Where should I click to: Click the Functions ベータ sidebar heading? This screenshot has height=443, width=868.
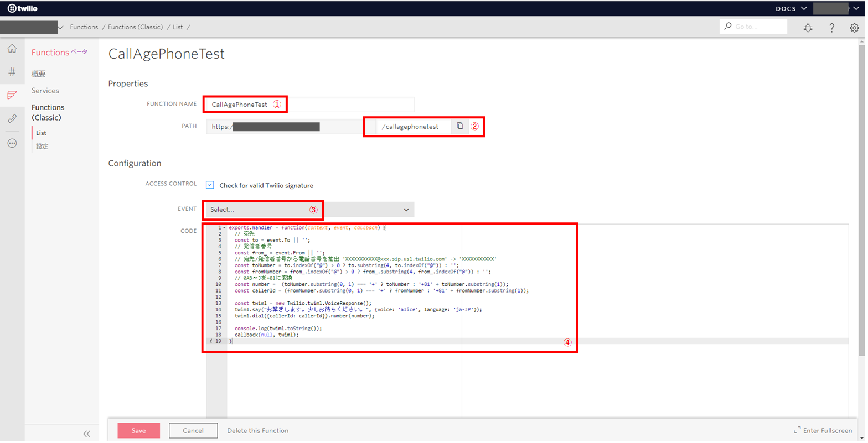[59, 53]
